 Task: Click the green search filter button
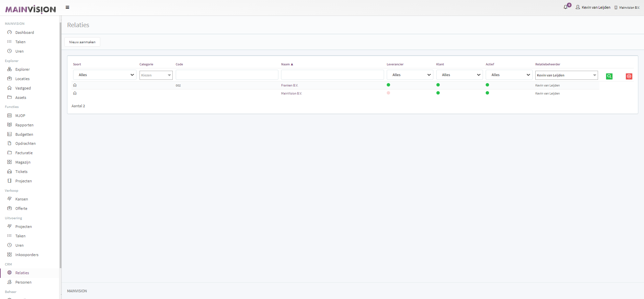(609, 76)
